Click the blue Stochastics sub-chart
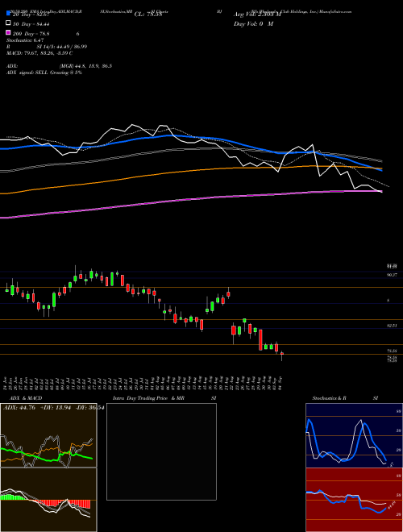This screenshot has width=403, height=532. (x=354, y=435)
